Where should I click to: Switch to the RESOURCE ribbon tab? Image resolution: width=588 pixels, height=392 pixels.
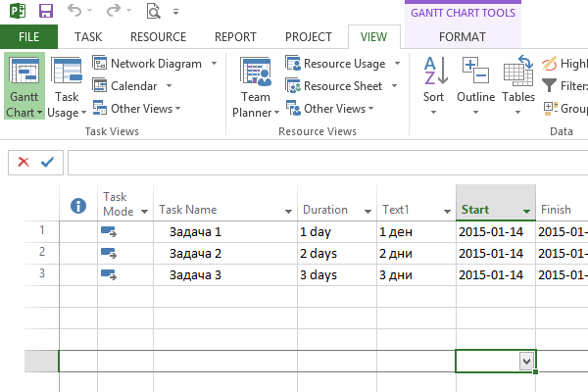[158, 37]
